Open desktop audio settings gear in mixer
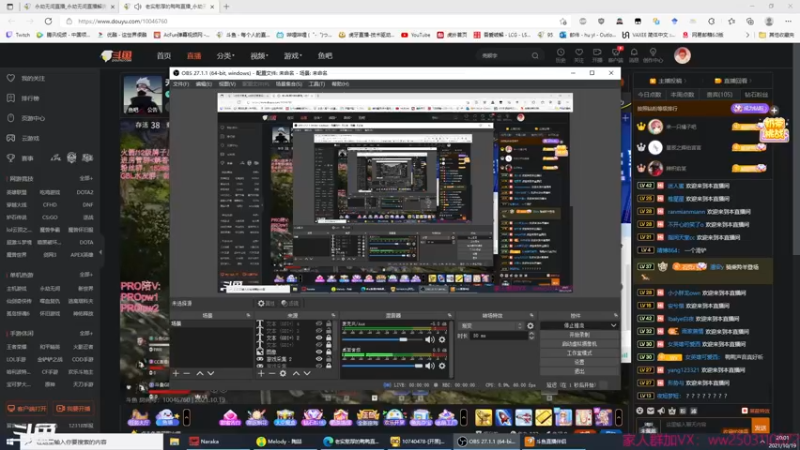 (442, 365)
